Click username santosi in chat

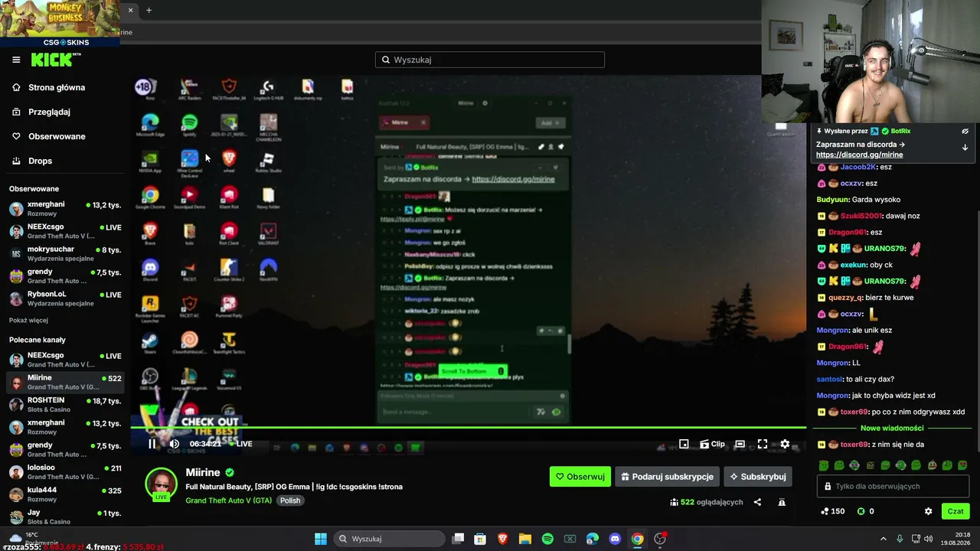click(x=829, y=379)
